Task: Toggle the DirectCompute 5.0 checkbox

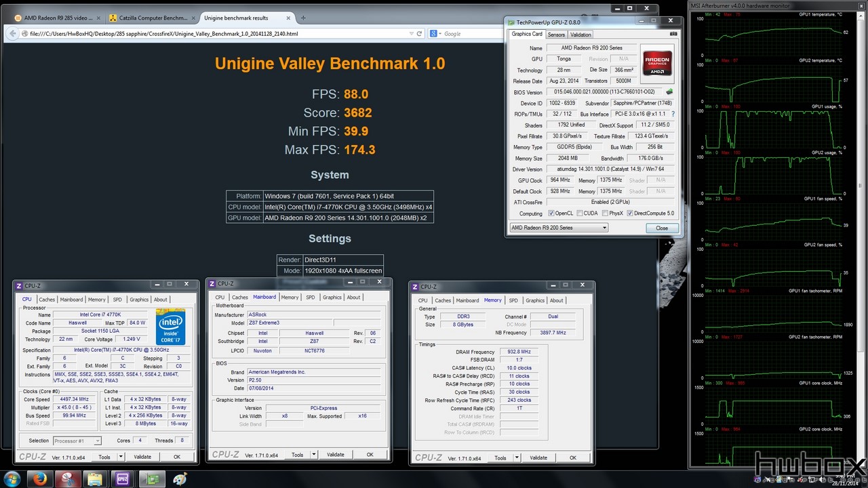Action: 630,213
